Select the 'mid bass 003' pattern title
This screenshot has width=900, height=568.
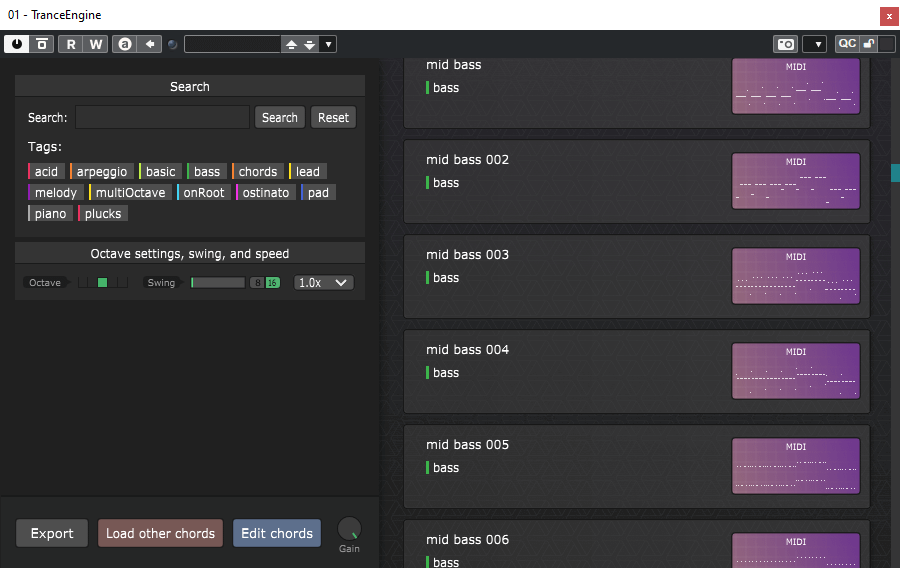tap(467, 255)
